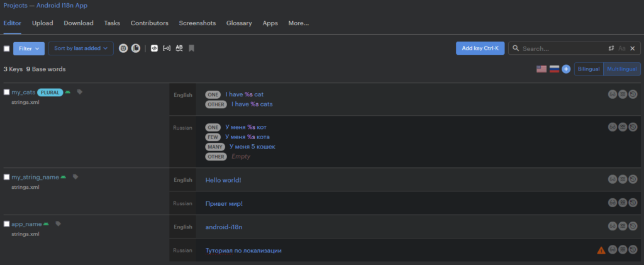Check the my_cats key checkbox
This screenshot has height=265, width=644.
tap(6, 92)
